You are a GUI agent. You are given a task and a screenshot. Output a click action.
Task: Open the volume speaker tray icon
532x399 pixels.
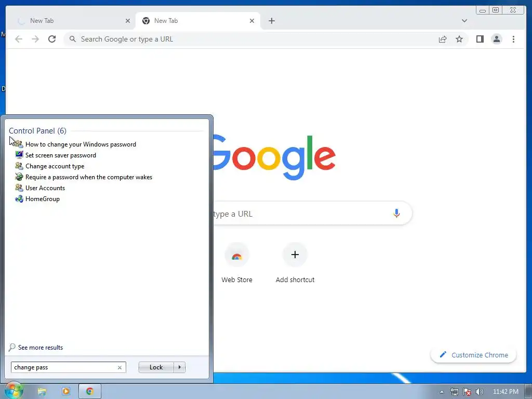click(479, 392)
